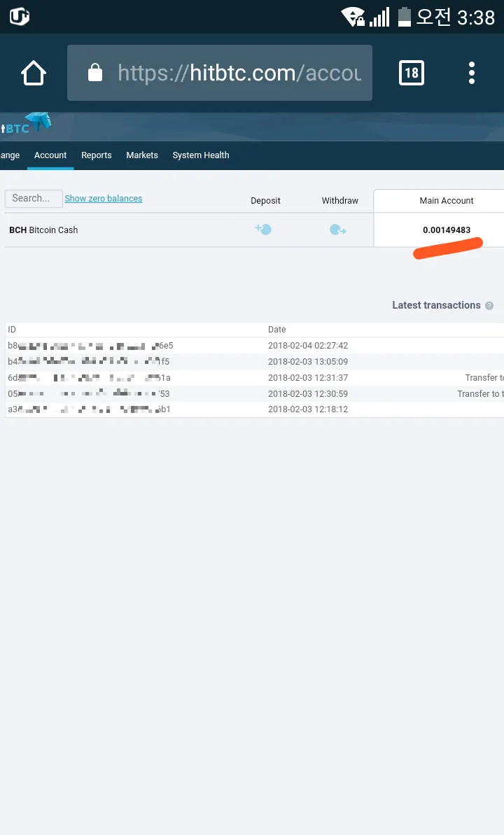Viewport: 504px width, 835px height.
Task: Click transaction ID ending in 51a
Action: coord(89,377)
